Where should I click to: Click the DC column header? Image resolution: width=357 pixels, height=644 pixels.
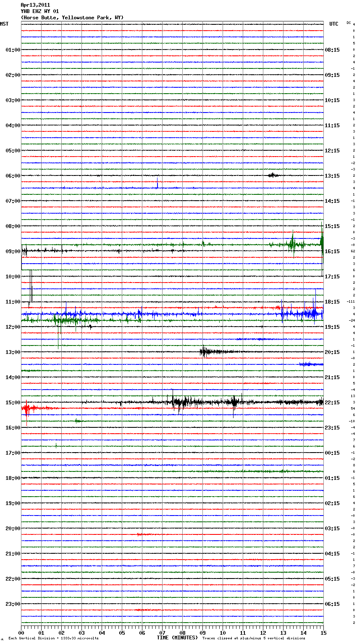click(349, 23)
